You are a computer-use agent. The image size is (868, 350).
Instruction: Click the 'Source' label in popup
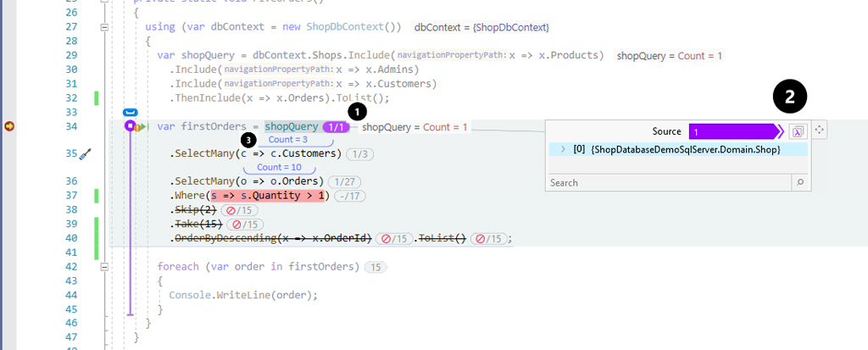tap(667, 131)
